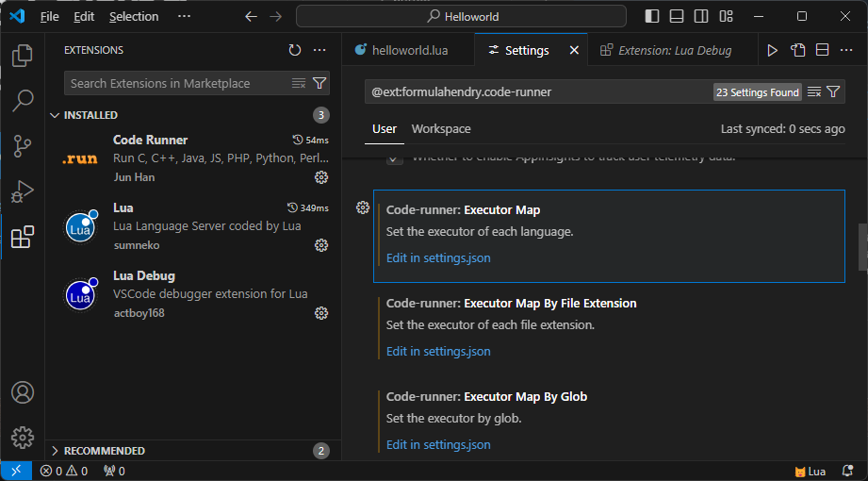Show errors and warnings in status bar
This screenshot has width=868, height=481.
point(64,471)
